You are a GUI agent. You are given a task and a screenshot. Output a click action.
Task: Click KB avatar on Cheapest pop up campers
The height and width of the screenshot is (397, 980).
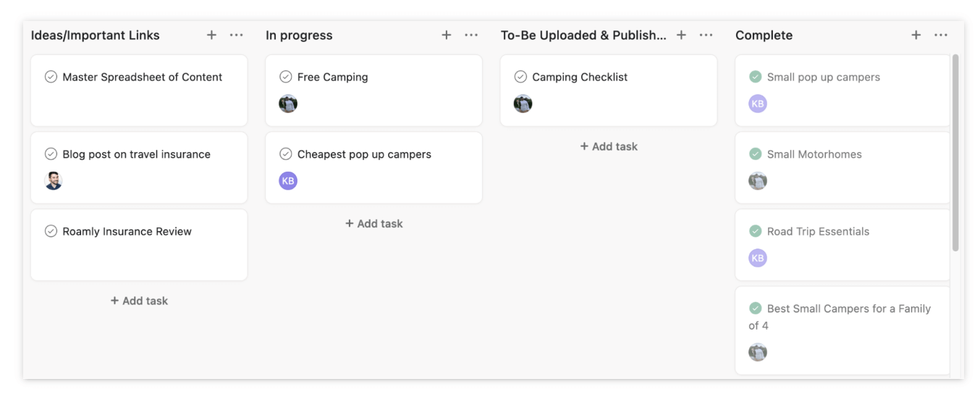(x=288, y=180)
